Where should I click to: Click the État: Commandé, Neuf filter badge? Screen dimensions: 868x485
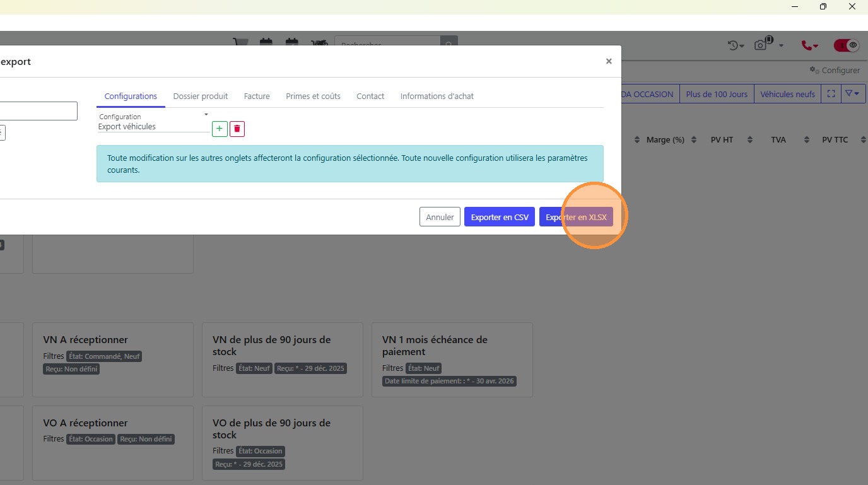(104, 356)
